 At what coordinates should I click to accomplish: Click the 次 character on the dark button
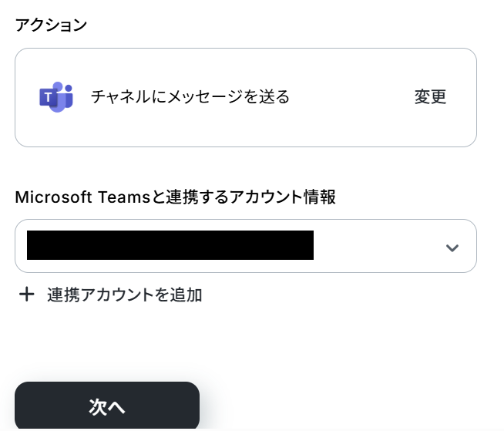click(x=98, y=407)
